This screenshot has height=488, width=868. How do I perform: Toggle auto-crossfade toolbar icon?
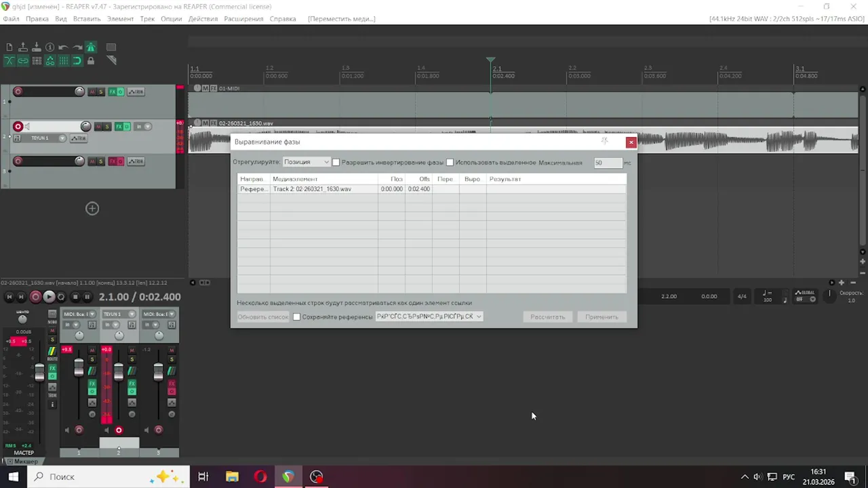(9, 60)
